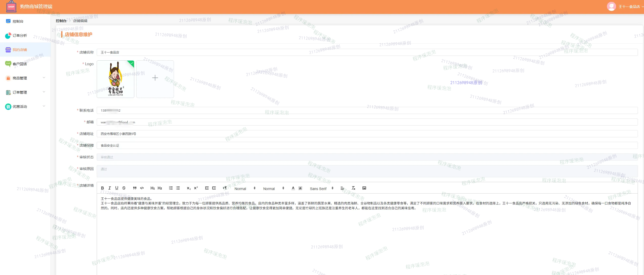Toggle superscript formatting
The width and height of the screenshot is (644, 275).
pos(196,188)
